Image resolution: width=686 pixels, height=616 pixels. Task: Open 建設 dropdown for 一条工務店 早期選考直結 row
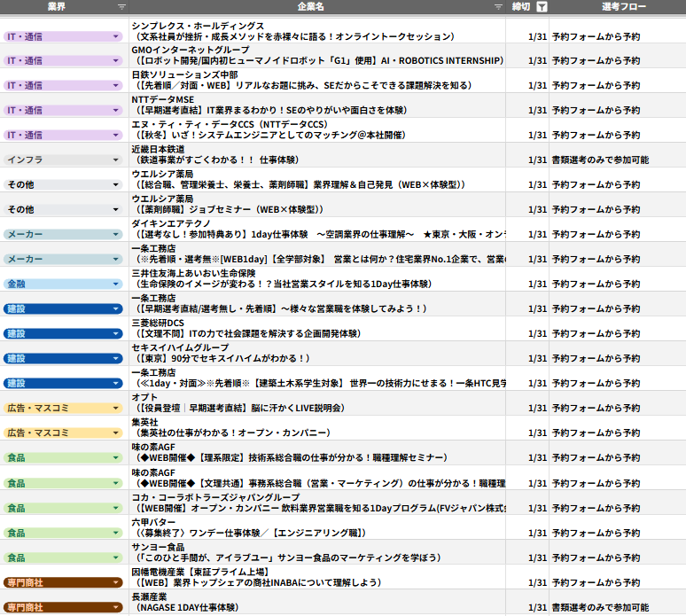pos(115,308)
